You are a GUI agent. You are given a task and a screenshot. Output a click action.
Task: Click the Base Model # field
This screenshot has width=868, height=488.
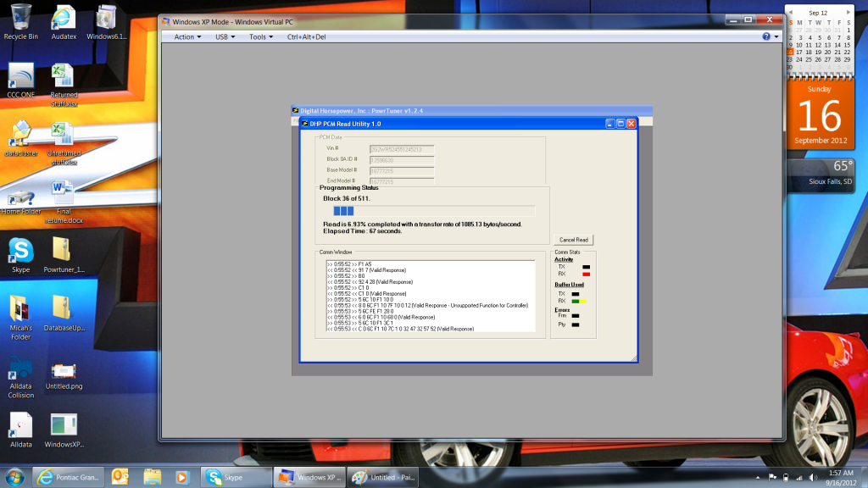click(x=402, y=171)
